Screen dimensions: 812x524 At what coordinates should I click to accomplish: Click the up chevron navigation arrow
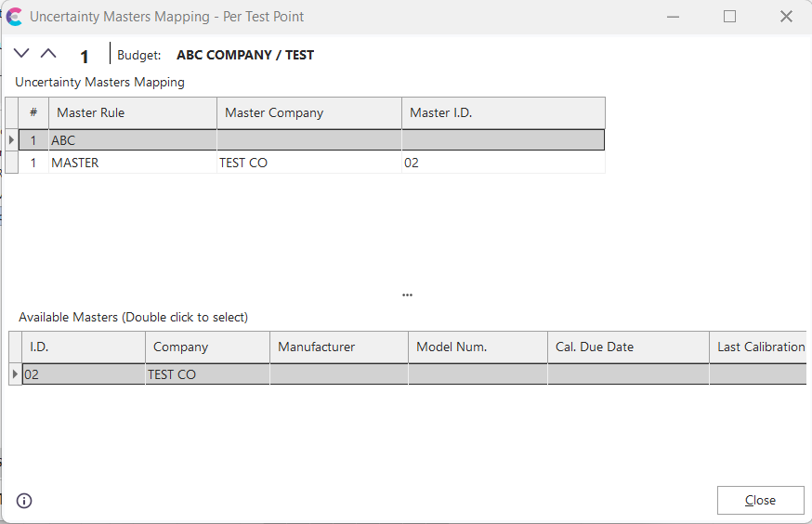tap(48, 54)
